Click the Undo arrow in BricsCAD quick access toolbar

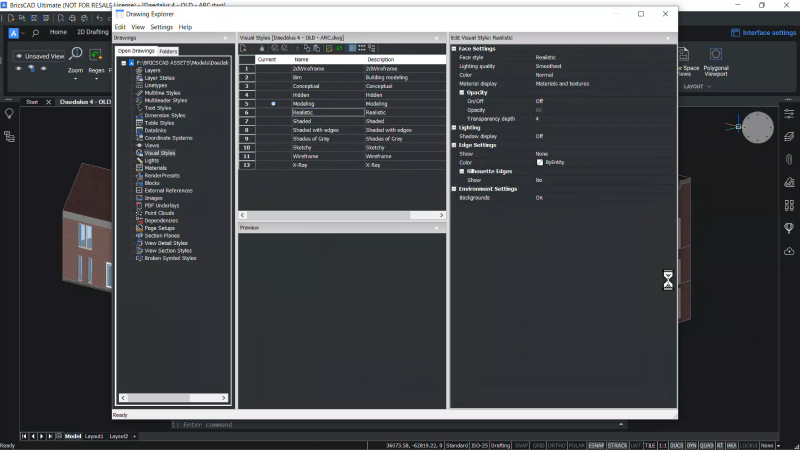pyautogui.click(x=99, y=18)
